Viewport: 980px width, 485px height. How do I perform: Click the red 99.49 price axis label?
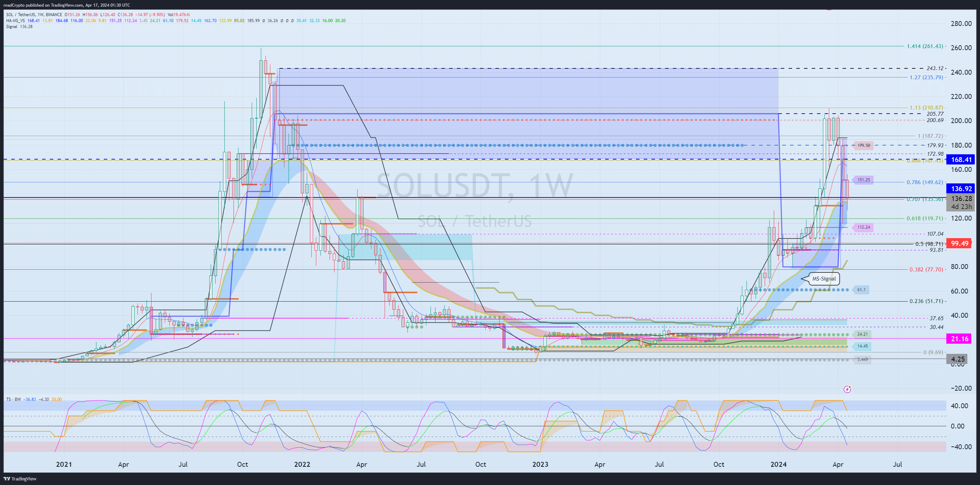[x=959, y=243]
